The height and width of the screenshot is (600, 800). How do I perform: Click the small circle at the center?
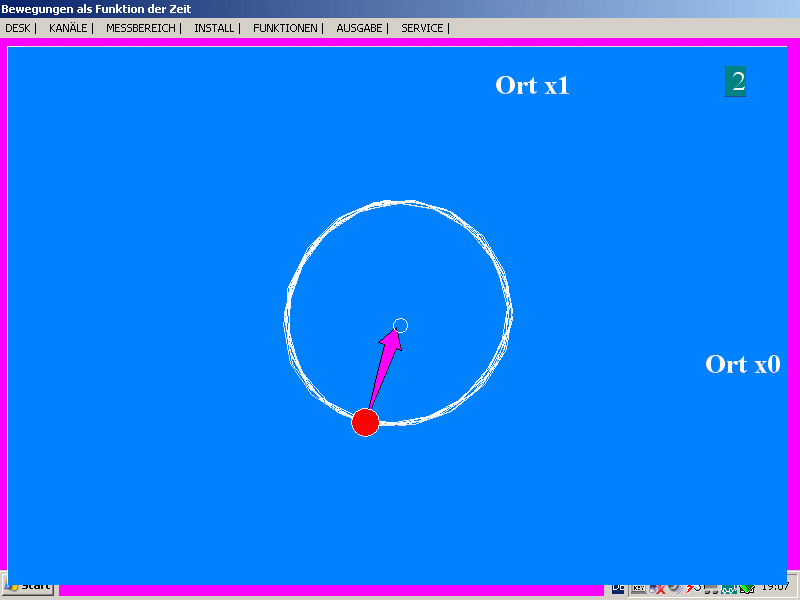click(x=401, y=325)
